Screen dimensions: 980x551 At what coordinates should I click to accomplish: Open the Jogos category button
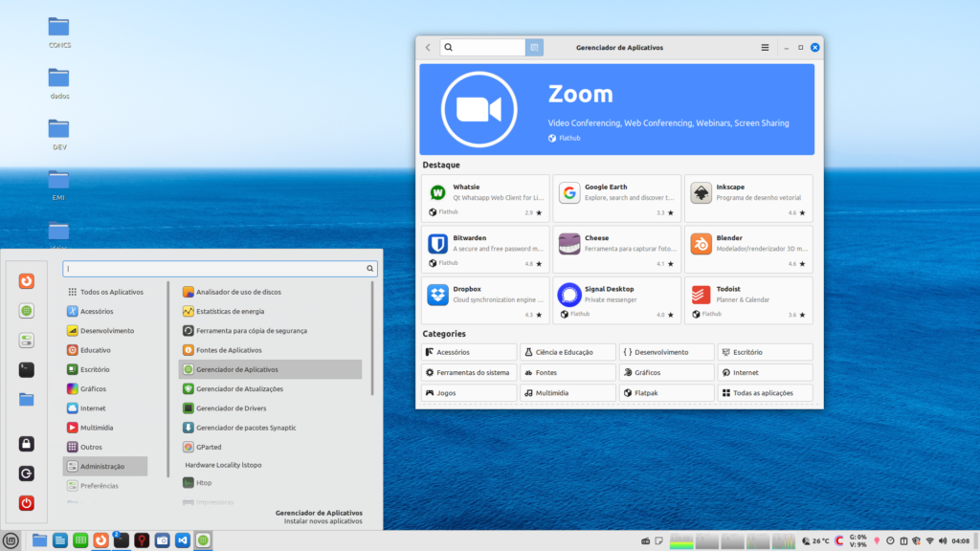point(469,393)
